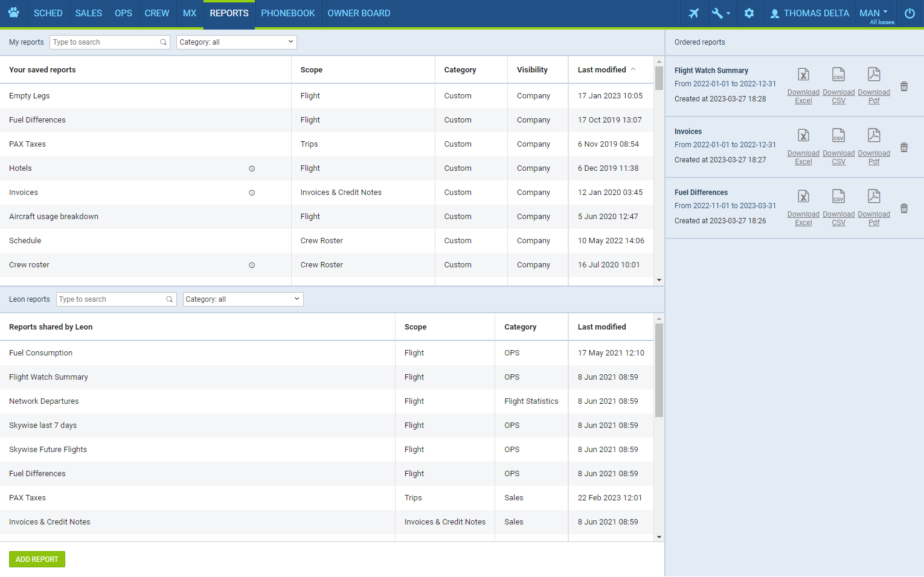Open the Leon reports Category dropdown

(x=243, y=299)
